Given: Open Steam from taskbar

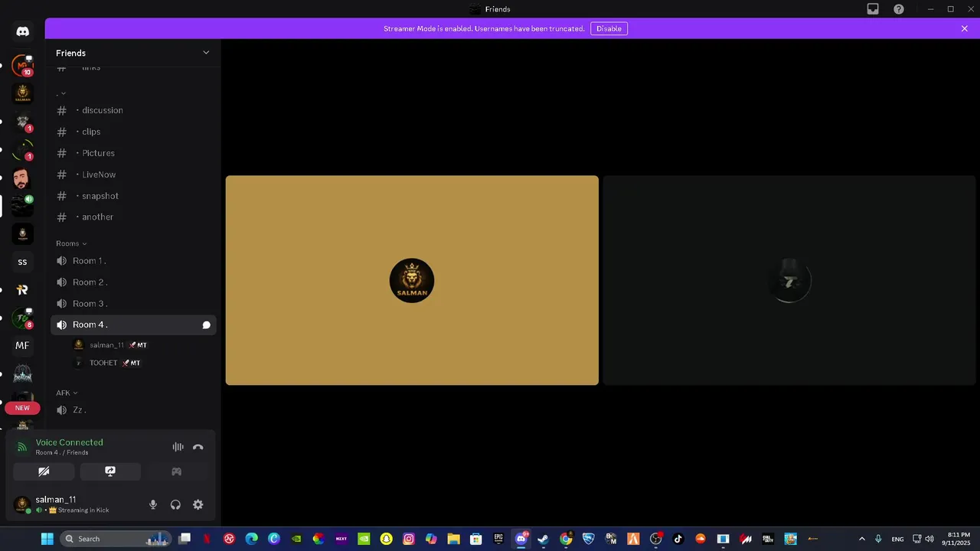Looking at the screenshot, I should [x=544, y=539].
